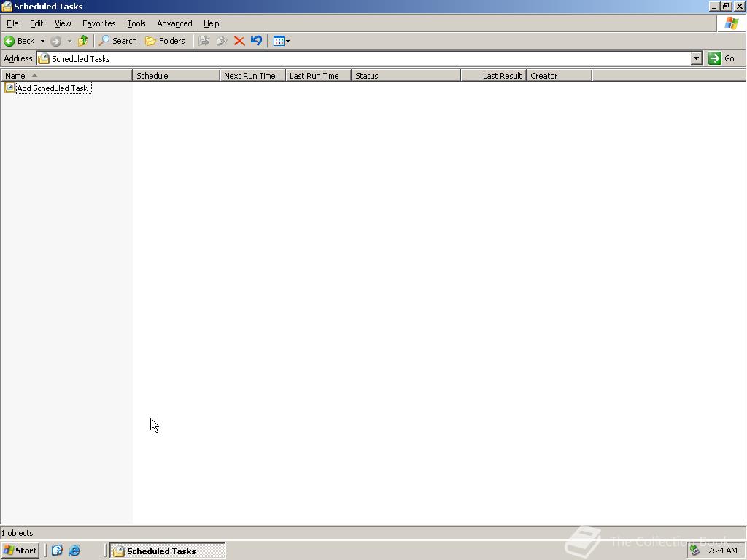Screen dimensions: 747x560
Task: Open the Back history dropdown arrow
Action: tap(42, 41)
